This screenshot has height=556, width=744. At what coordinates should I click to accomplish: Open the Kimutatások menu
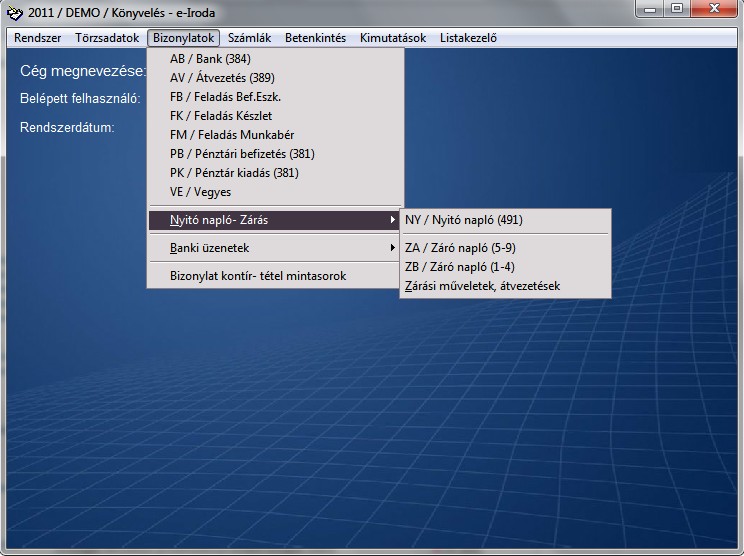[x=393, y=38]
